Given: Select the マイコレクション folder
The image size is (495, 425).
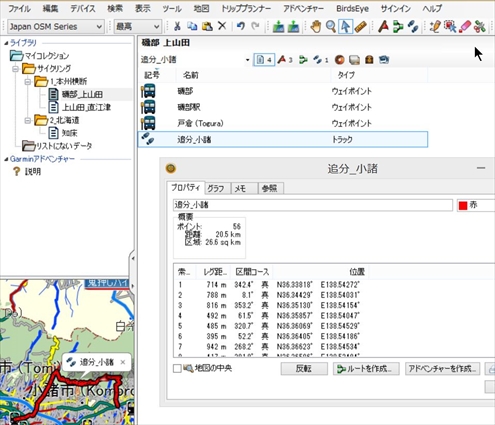Looking at the screenshot, I should (x=47, y=56).
